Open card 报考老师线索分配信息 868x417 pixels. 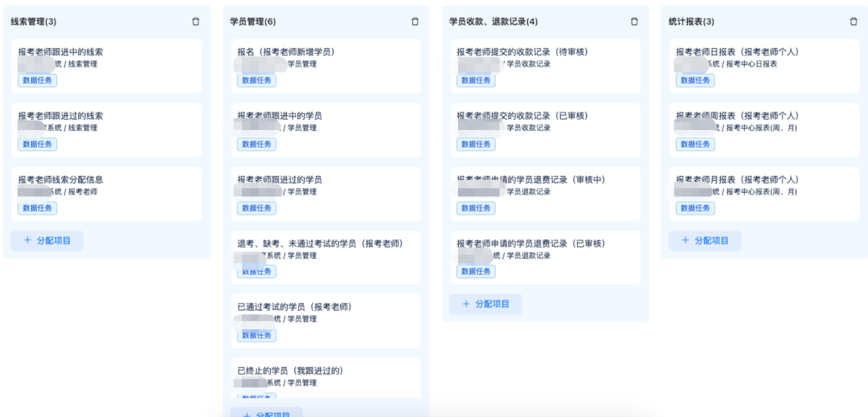coord(107,194)
